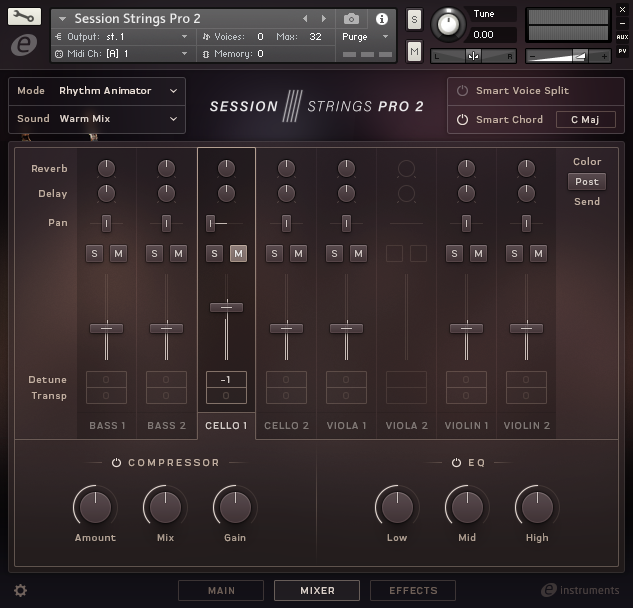Click the gear settings icon
Viewport: 633px width, 608px height.
[20, 591]
